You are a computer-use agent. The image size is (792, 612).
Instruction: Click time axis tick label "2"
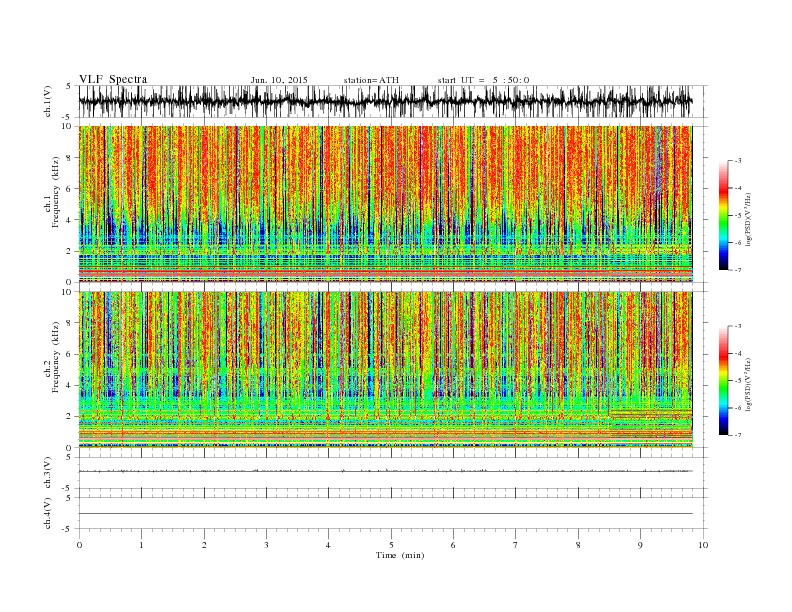[204, 545]
